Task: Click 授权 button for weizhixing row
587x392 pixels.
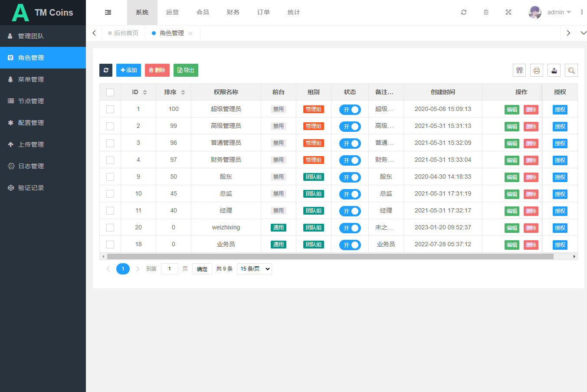Action: [560, 228]
